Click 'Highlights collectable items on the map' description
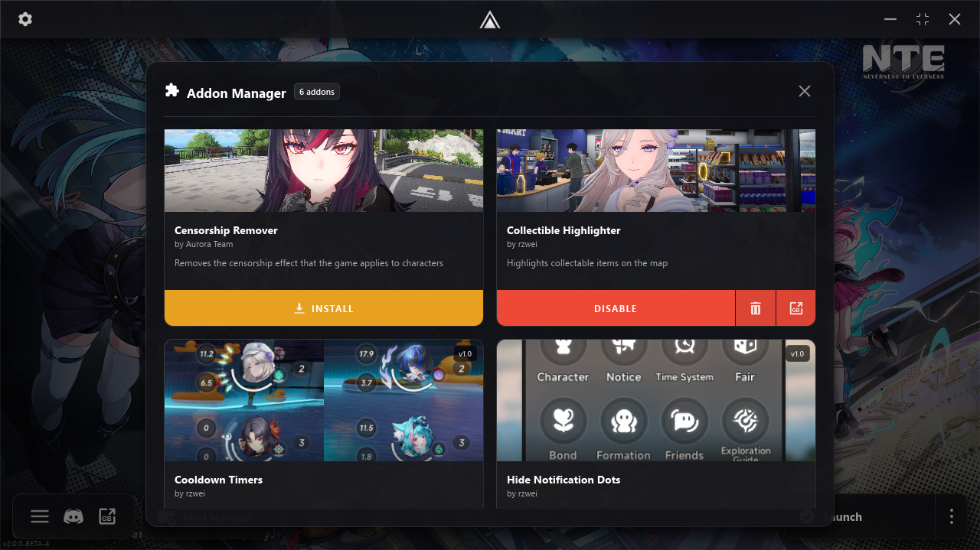980x550 pixels. (587, 263)
